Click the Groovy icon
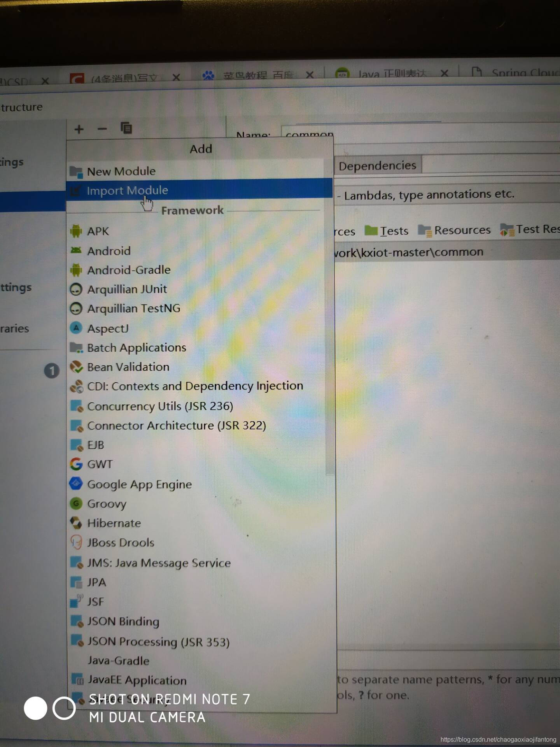Screen dimensions: 560x747 76,503
